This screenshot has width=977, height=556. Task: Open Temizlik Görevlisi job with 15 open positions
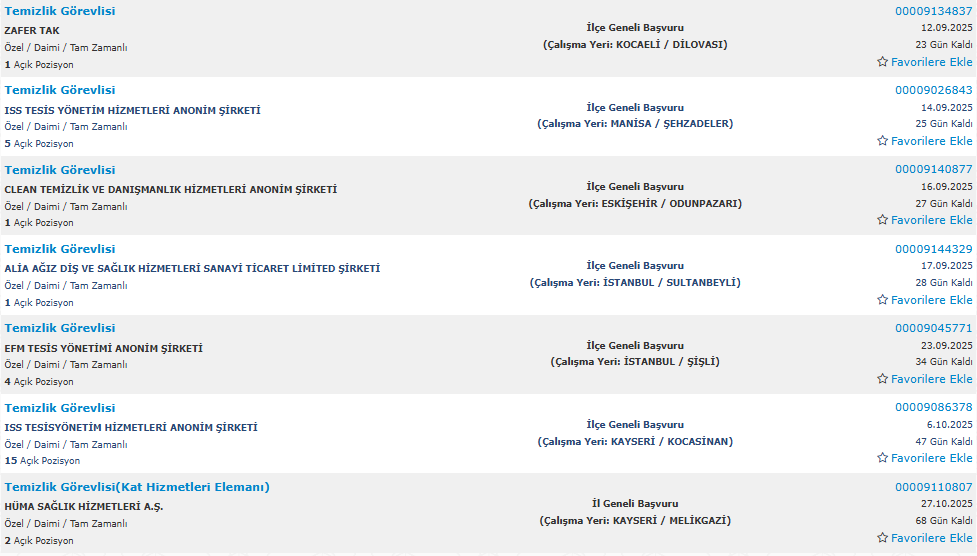(60, 408)
